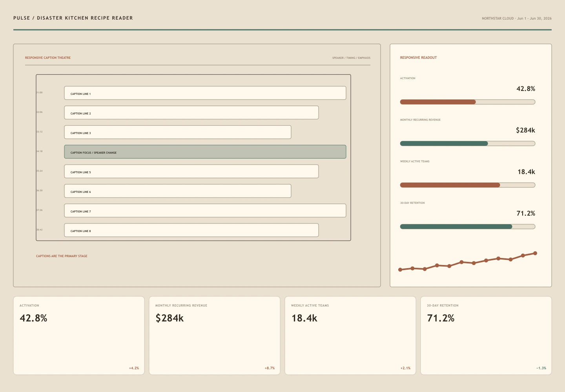Choose the Caption Line 5 row
The height and width of the screenshot is (392, 565).
191,171
